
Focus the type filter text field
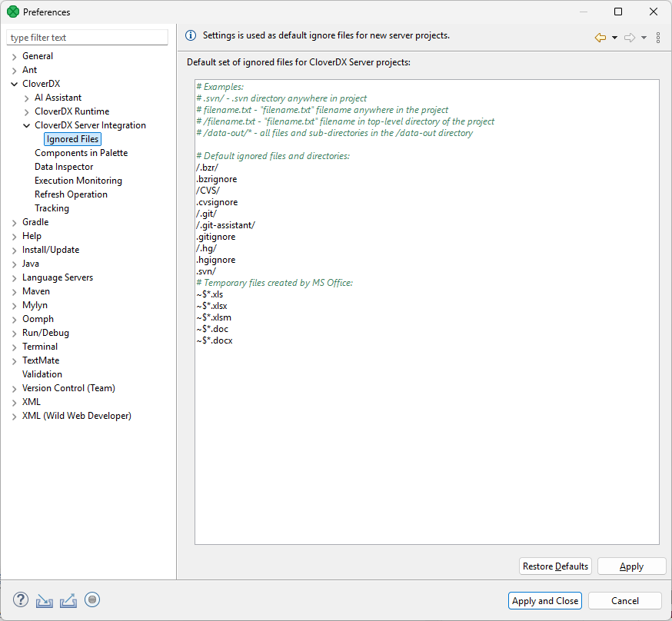click(87, 38)
